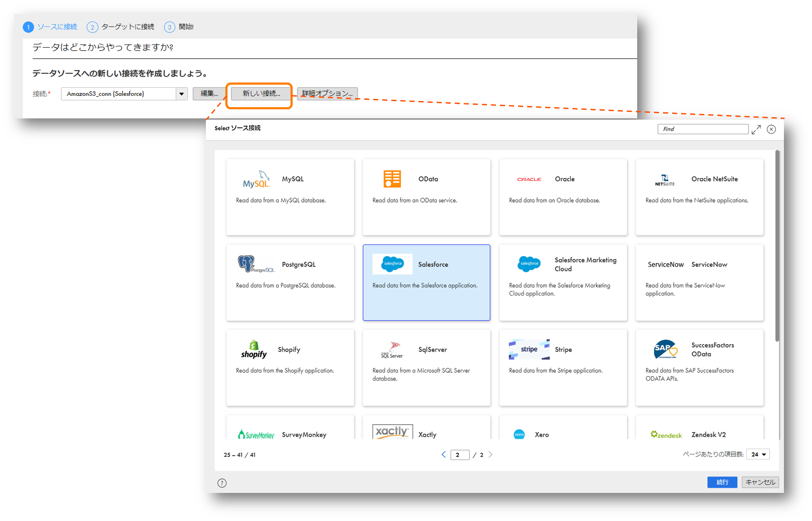Click 'Read data from an Oracle database.' text
The image size is (812, 521).
click(x=555, y=200)
